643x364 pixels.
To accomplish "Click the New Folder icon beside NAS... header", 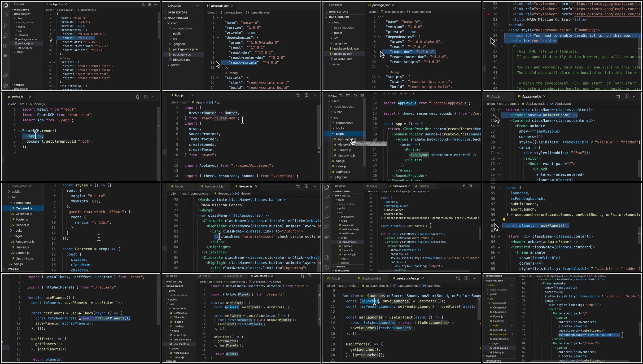I will pyautogui.click(x=348, y=96).
